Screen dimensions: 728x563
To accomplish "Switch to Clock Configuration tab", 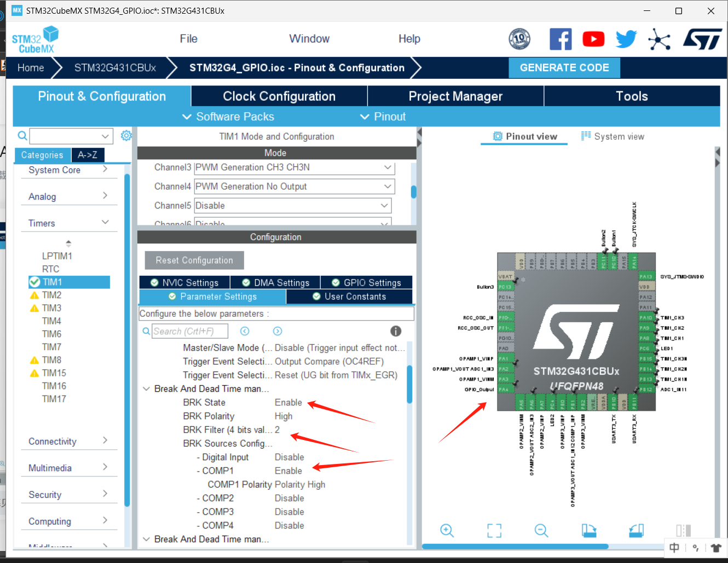I will point(279,96).
